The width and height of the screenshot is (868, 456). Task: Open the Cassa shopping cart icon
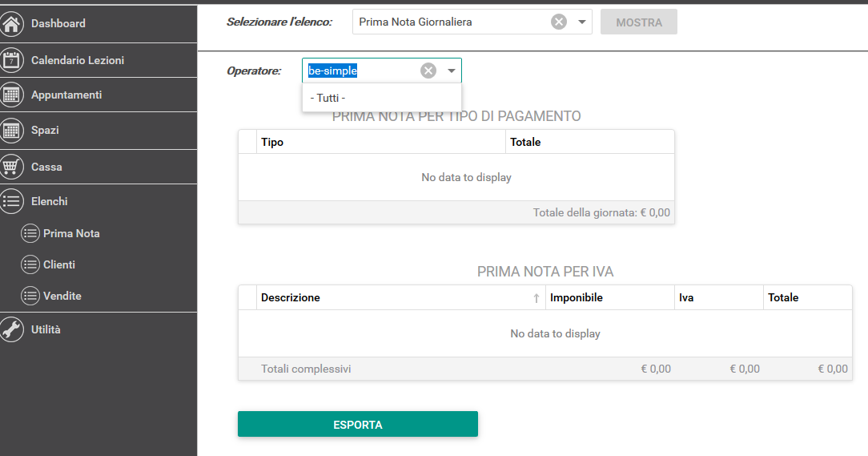11,167
